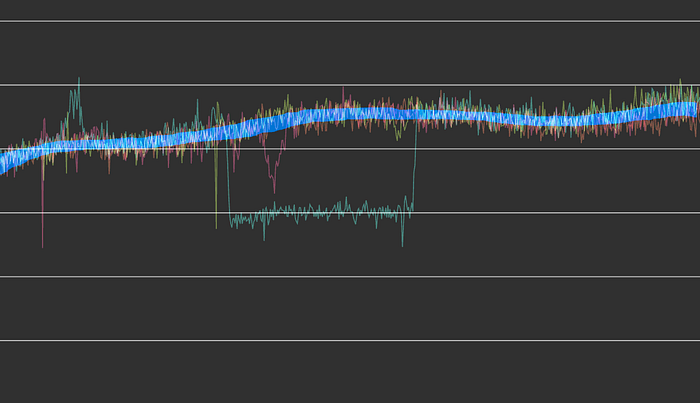Screen dimensions: 700x403
Task: Click the second gridline from the bottom
Action: pyautogui.click(x=350, y=276)
